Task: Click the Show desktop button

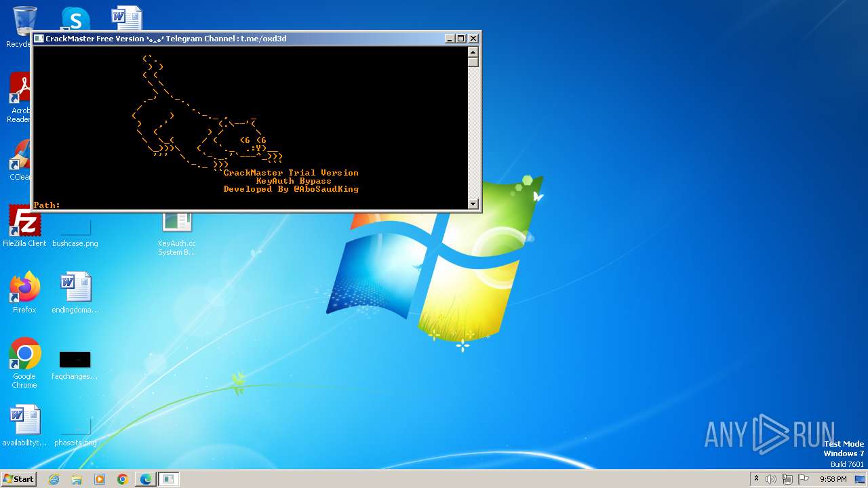Action: 861,479
